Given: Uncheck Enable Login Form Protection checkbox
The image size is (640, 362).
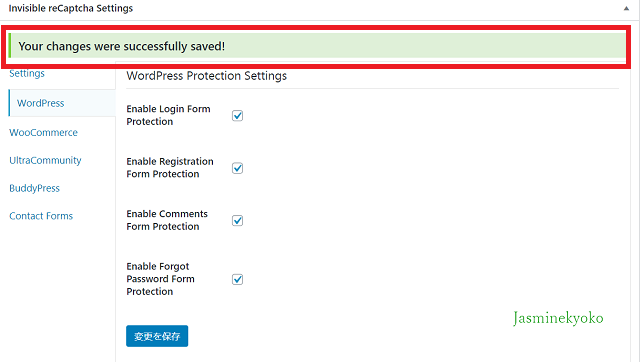Looking at the screenshot, I should pyautogui.click(x=237, y=115).
